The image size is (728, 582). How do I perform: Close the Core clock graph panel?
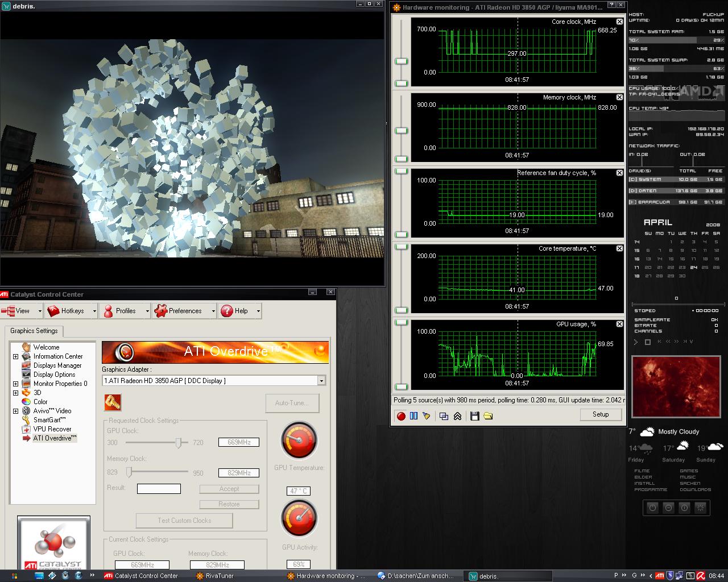619,22
